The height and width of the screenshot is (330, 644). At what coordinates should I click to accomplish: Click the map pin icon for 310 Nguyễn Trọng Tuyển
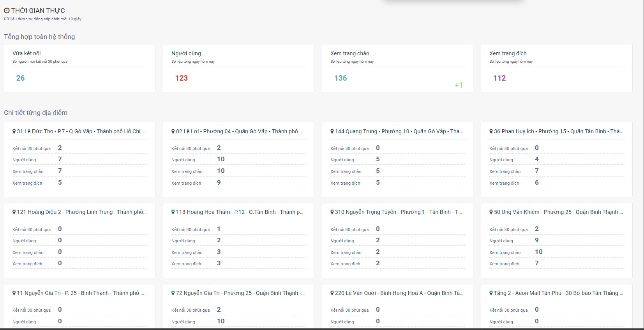(332, 212)
